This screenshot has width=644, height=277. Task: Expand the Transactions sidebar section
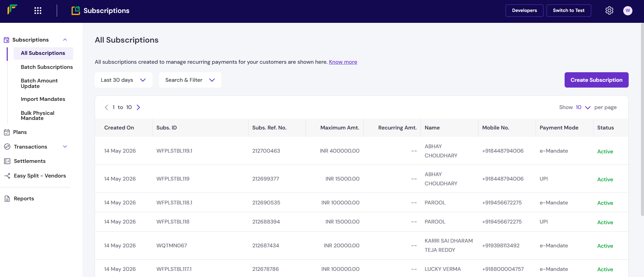(x=65, y=147)
